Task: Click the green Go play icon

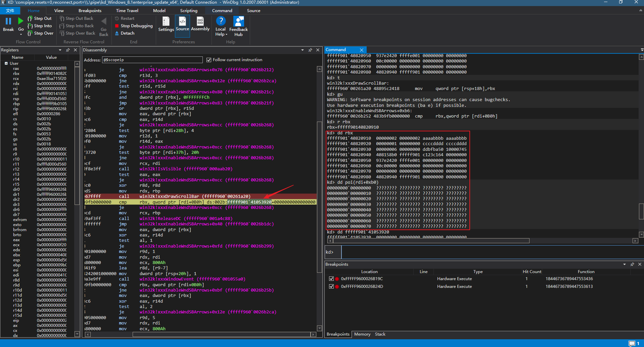Action: click(x=21, y=21)
